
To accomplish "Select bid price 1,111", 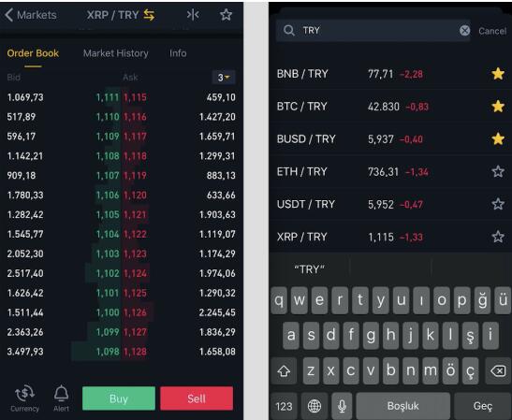I will (108, 97).
